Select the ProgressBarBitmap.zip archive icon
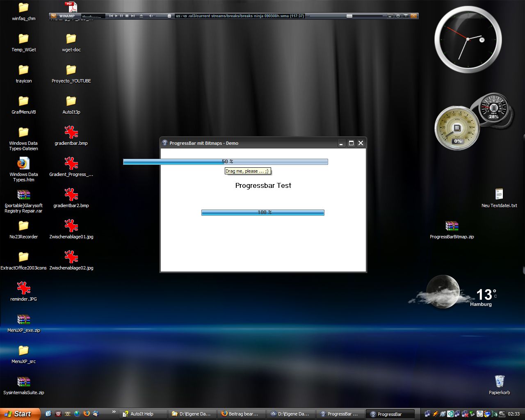525x420 pixels. 452,226
